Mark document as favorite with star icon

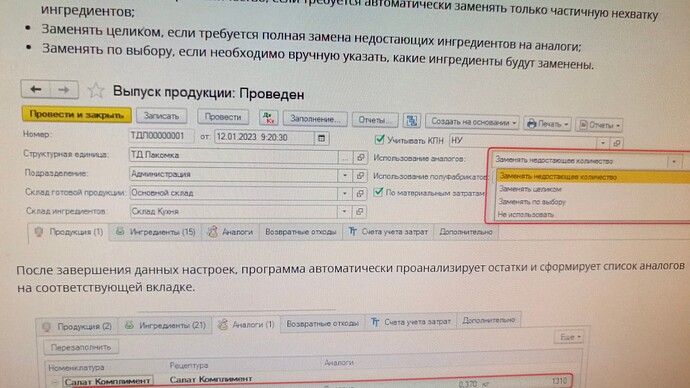click(x=95, y=91)
